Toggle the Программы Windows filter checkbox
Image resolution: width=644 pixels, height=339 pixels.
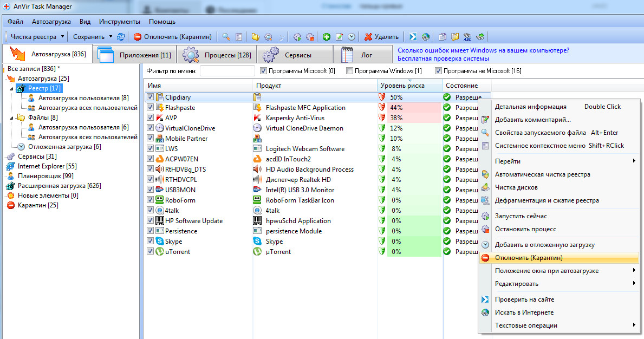click(x=350, y=71)
